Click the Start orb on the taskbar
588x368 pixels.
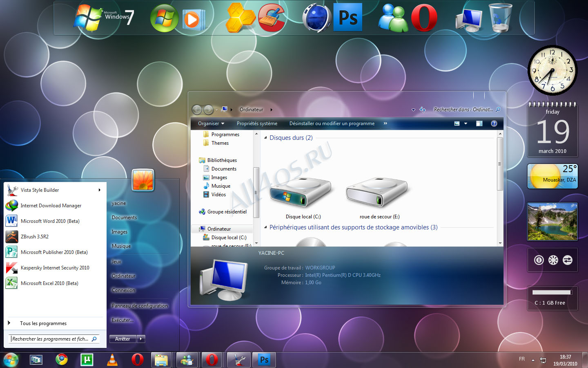tap(11, 360)
